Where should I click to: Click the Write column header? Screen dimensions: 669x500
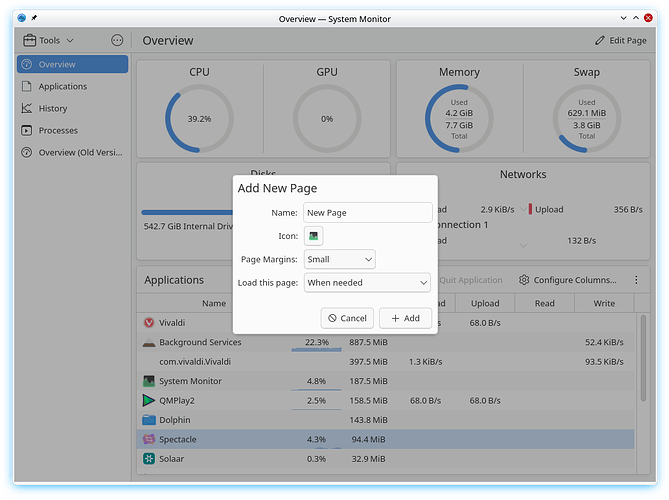point(604,303)
